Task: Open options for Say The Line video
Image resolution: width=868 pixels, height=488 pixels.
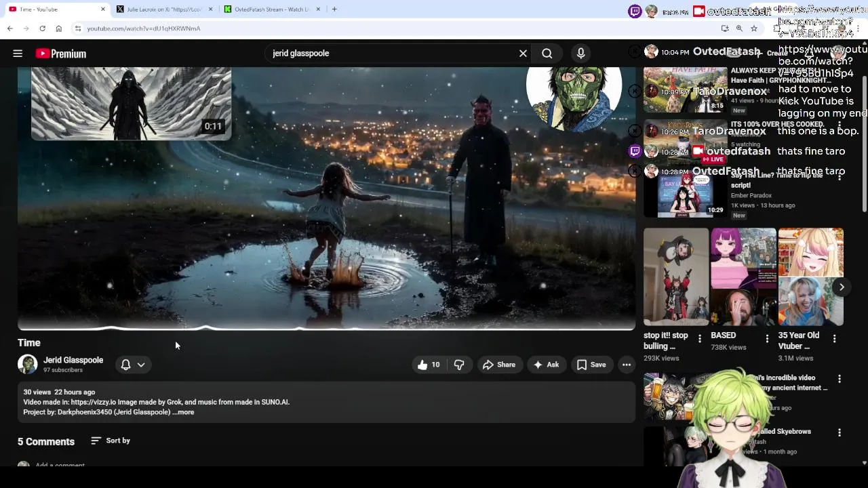Action: tap(840, 176)
